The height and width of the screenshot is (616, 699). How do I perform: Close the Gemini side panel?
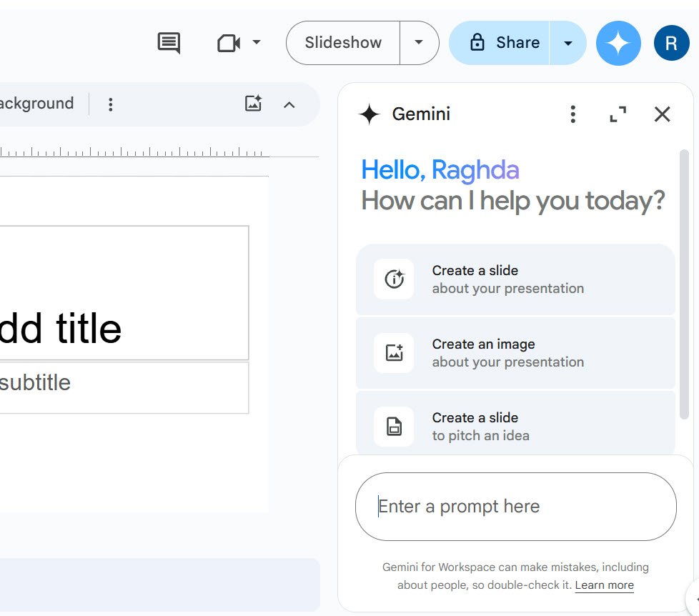pos(663,114)
